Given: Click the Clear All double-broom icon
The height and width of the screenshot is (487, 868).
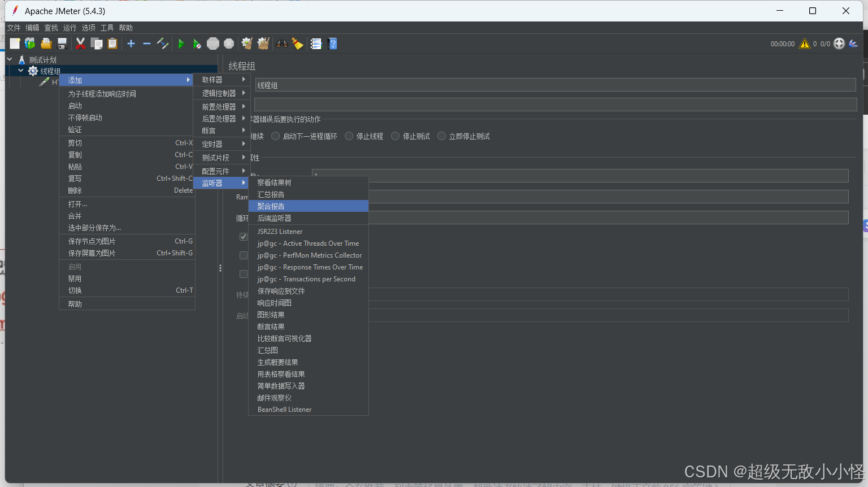Looking at the screenshot, I should tap(263, 44).
